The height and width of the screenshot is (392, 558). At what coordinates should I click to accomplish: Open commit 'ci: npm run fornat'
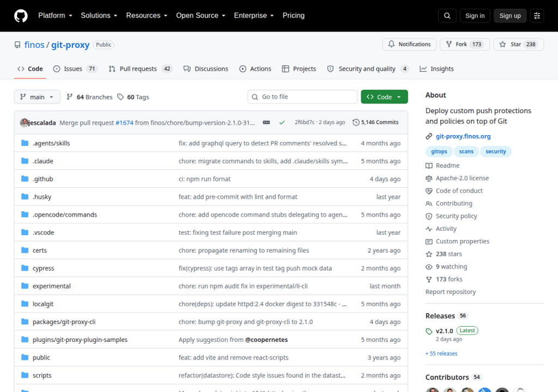205,179
